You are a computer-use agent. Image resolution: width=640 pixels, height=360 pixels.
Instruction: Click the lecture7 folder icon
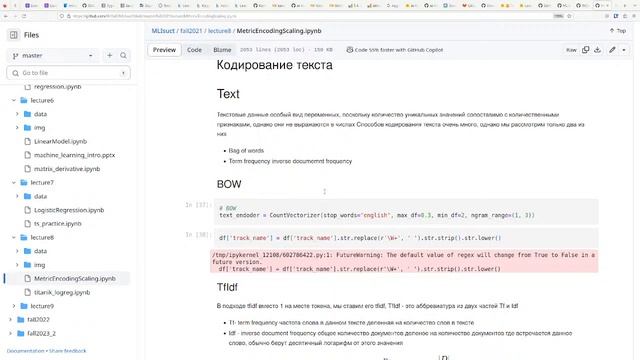pyautogui.click(x=24, y=183)
